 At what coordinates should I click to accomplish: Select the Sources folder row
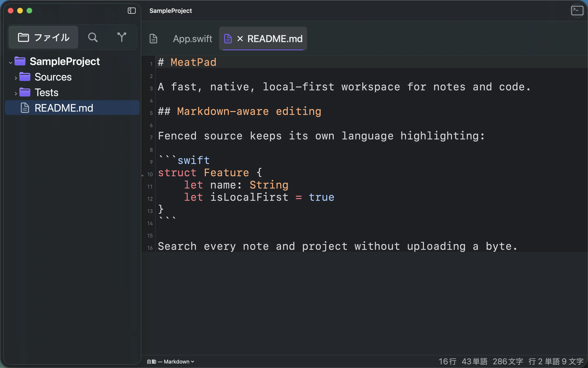(72, 77)
